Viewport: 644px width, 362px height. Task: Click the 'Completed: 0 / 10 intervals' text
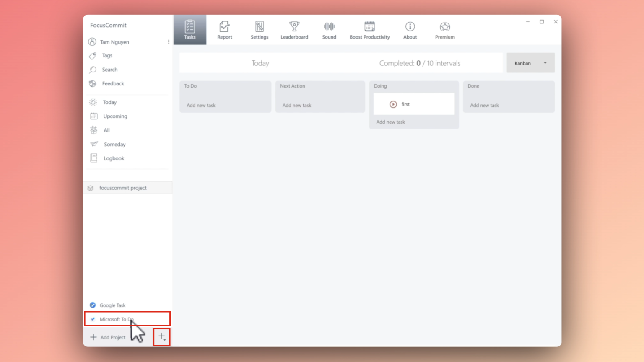[x=420, y=63]
